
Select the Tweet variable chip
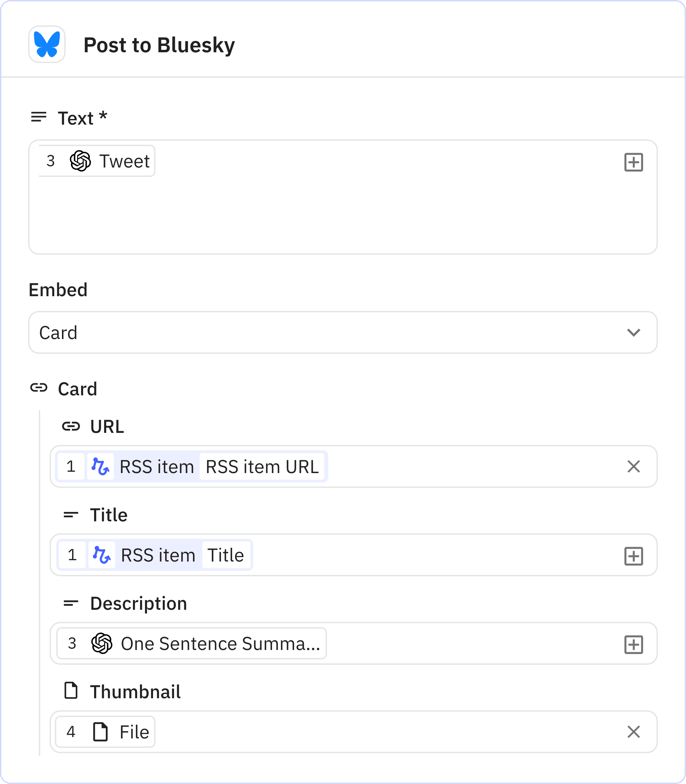(x=97, y=161)
